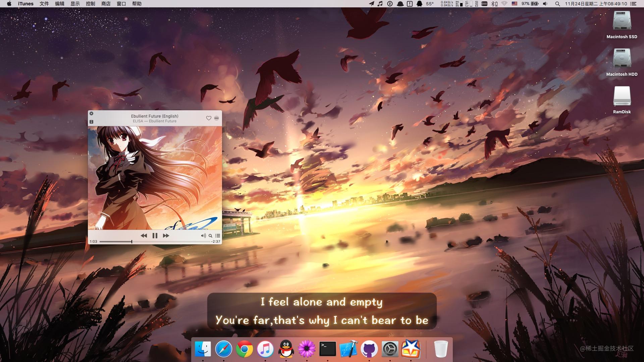Open the 商店 menu in iTunes
This screenshot has width=644, height=362.
[105, 4]
